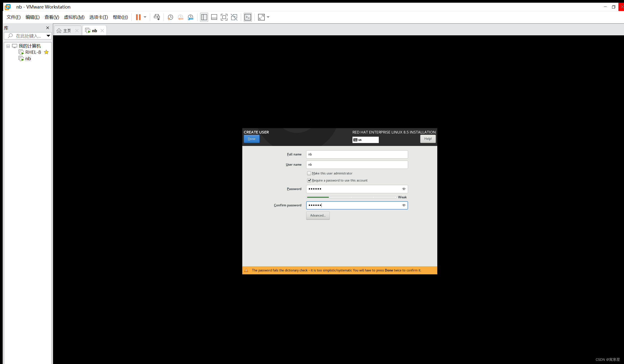The width and height of the screenshot is (624, 364).
Task: Click the dictionary check warning message
Action: pos(336,270)
